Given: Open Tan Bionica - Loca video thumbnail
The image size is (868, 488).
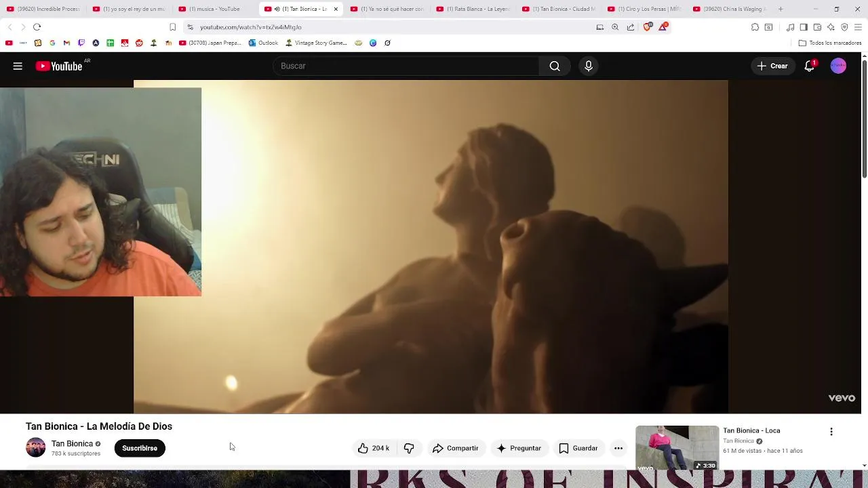Looking at the screenshot, I should point(677,448).
